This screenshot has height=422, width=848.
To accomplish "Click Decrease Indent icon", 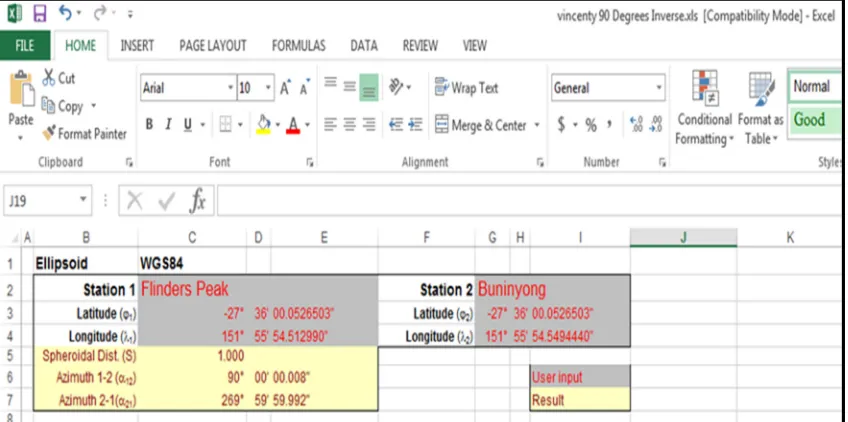I will click(396, 125).
